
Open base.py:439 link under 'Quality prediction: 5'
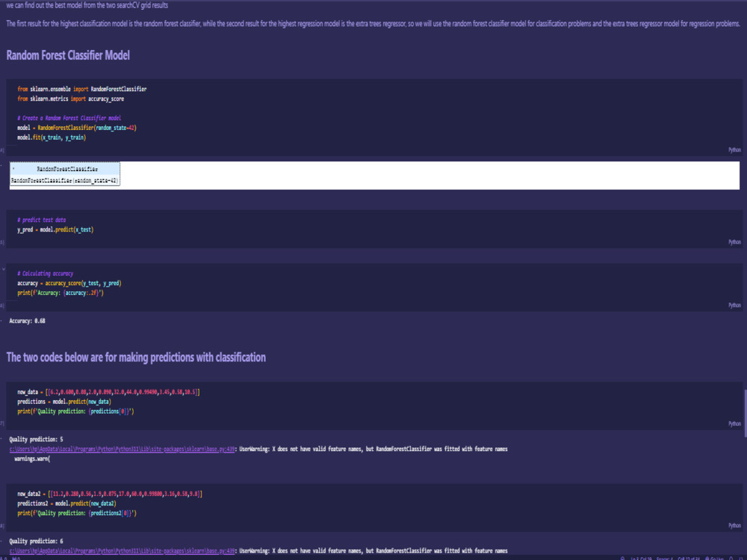tap(122, 449)
